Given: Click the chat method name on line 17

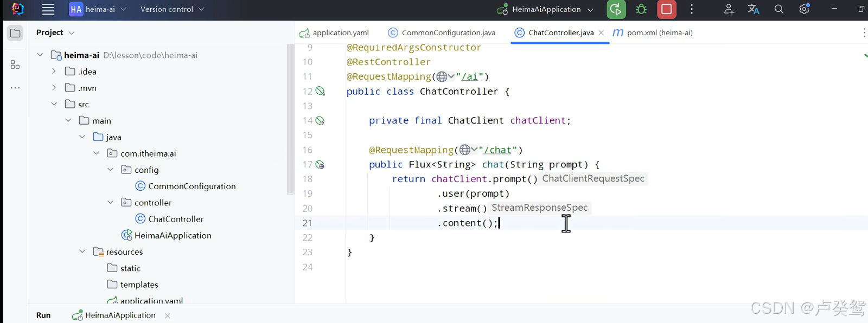Looking at the screenshot, I should click(x=493, y=165).
